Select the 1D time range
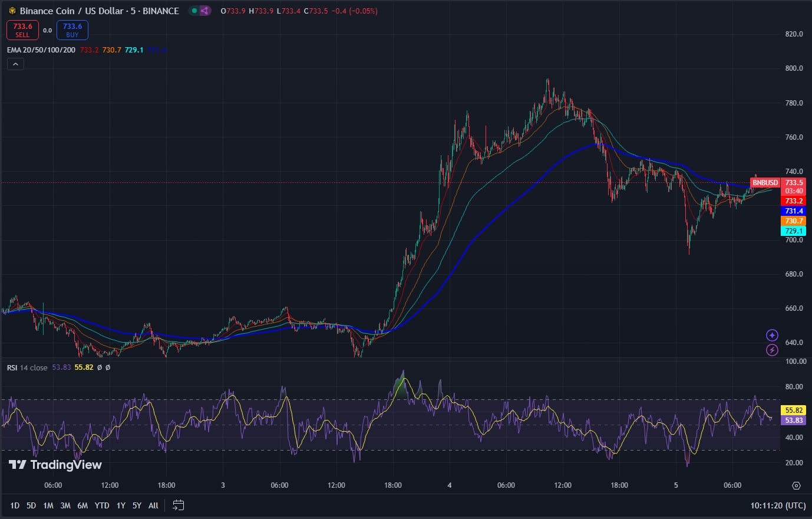This screenshot has width=812, height=519. [x=15, y=505]
